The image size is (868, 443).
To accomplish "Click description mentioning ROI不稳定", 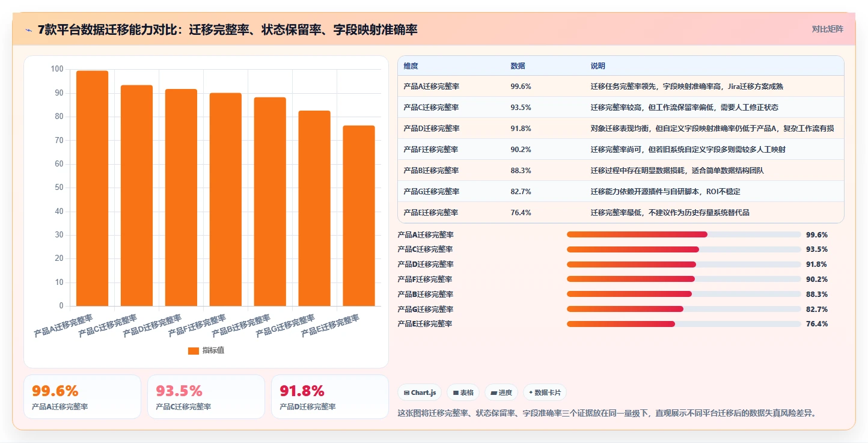I will [x=665, y=192].
